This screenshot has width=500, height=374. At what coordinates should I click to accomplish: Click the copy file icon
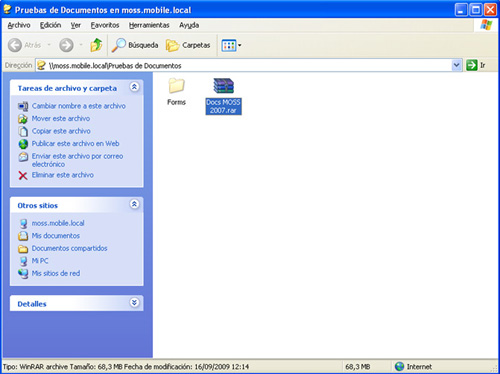point(23,131)
